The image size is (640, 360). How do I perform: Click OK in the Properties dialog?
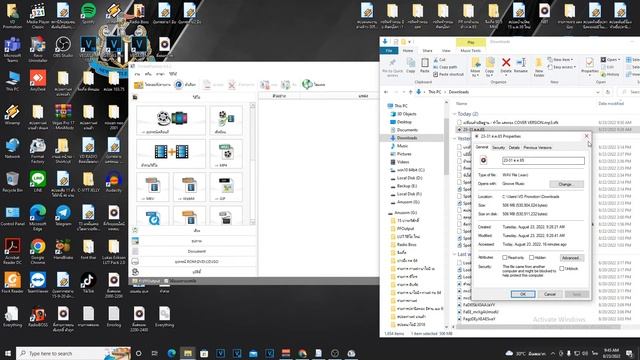tap(523, 294)
